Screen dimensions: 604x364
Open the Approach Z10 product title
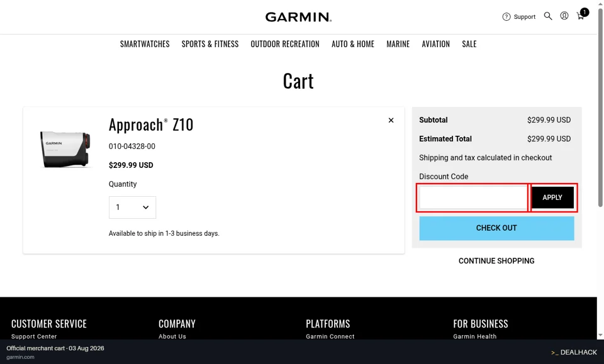[x=151, y=124]
